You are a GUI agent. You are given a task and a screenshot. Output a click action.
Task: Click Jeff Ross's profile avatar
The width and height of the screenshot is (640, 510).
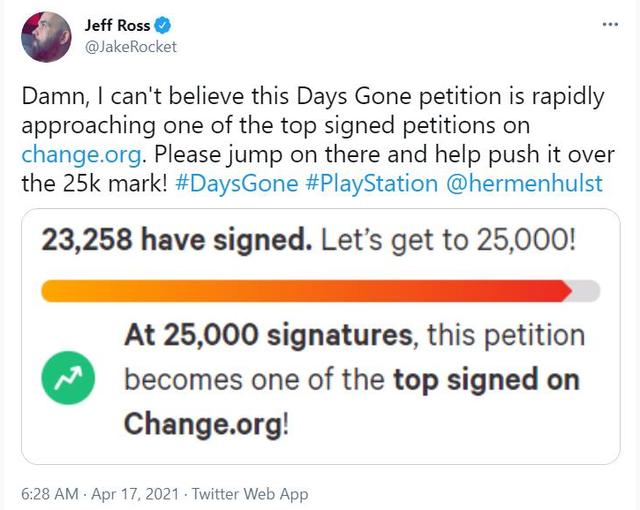[x=46, y=38]
